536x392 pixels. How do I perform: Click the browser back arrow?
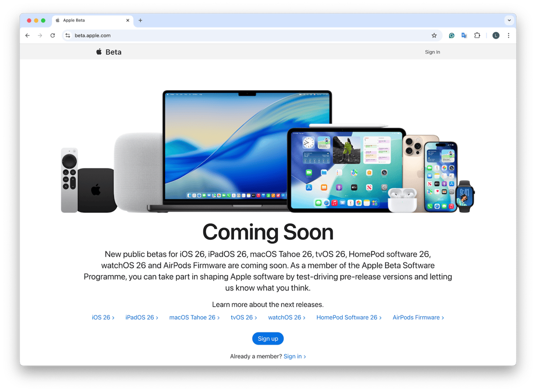[27, 36]
